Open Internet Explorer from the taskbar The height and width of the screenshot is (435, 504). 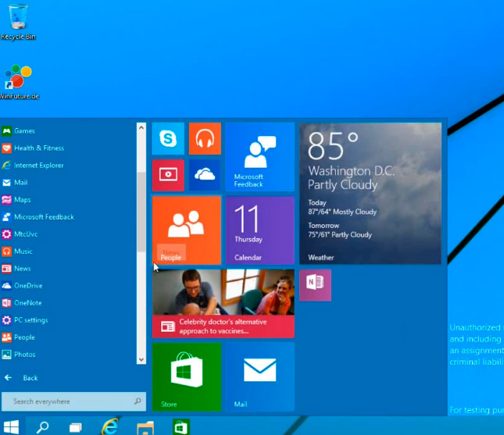tap(109, 427)
